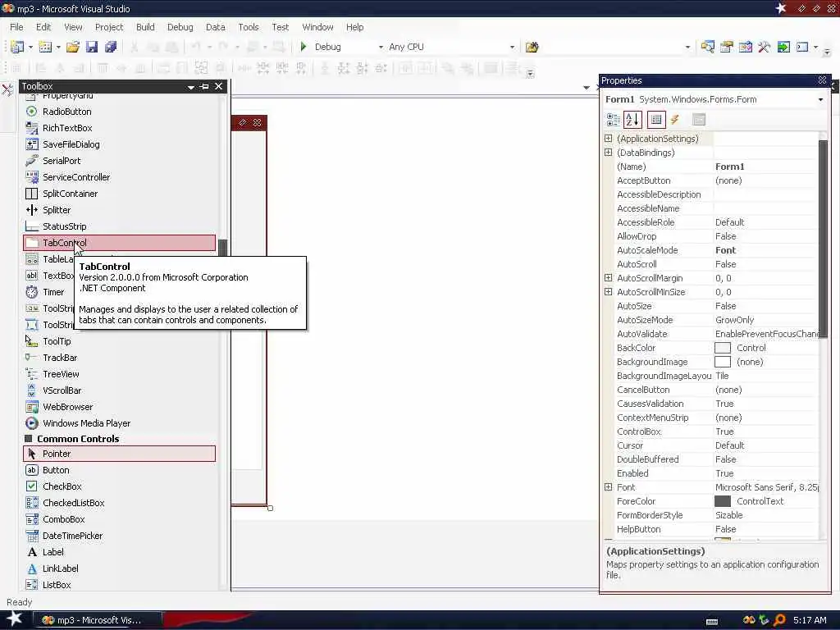
Task: Click the Properties panel vertical scrollbar
Action: click(x=824, y=238)
